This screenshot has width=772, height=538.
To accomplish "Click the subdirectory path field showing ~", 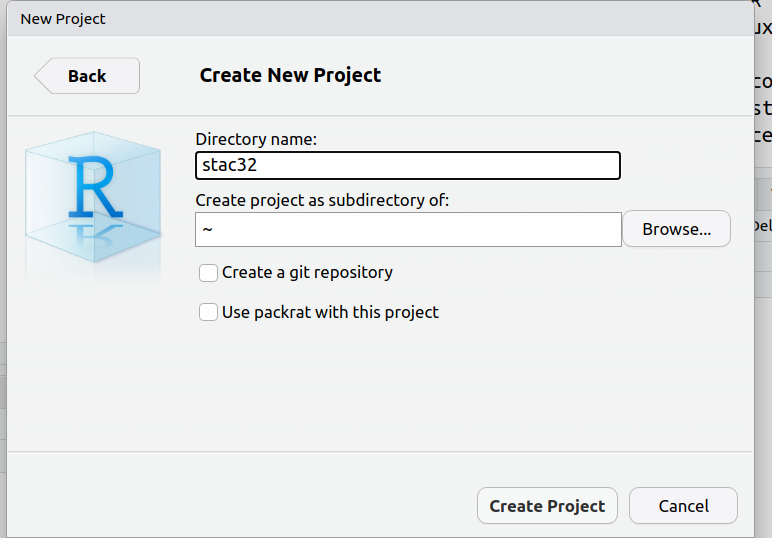I will pyautogui.click(x=408, y=229).
